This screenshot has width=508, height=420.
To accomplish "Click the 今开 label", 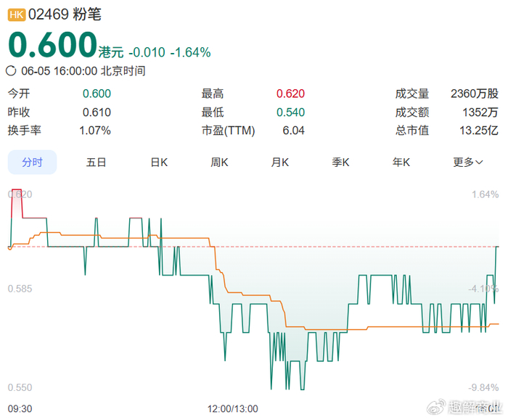I will [19, 94].
